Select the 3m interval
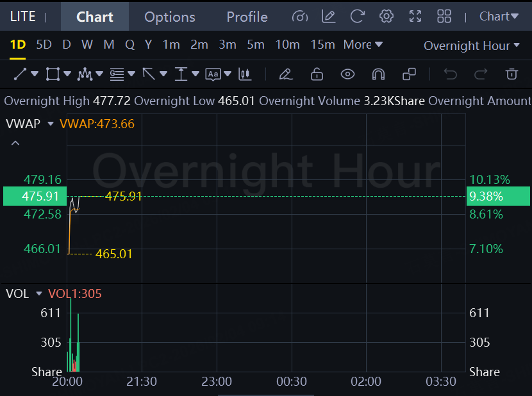 [x=228, y=44]
